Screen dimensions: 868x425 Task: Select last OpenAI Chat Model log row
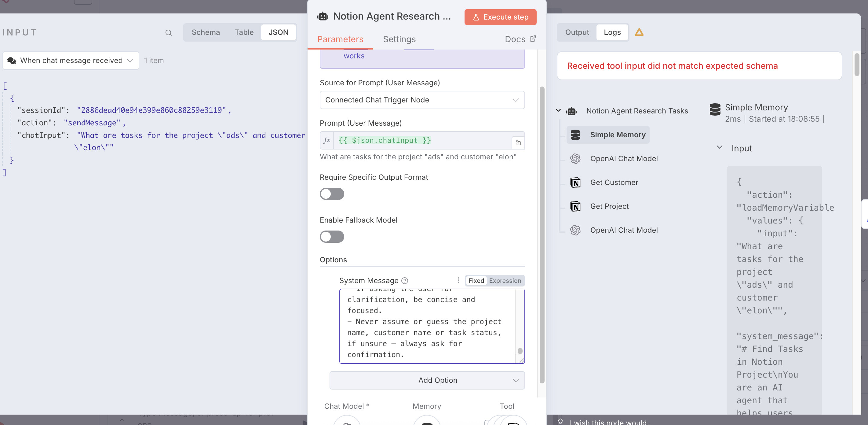[x=614, y=230]
